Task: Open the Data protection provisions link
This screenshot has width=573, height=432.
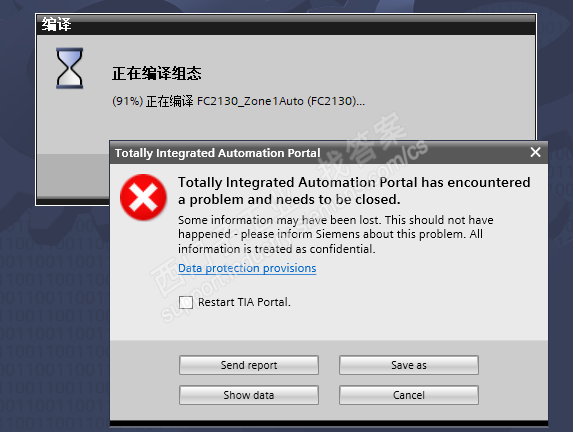Action: click(x=247, y=268)
